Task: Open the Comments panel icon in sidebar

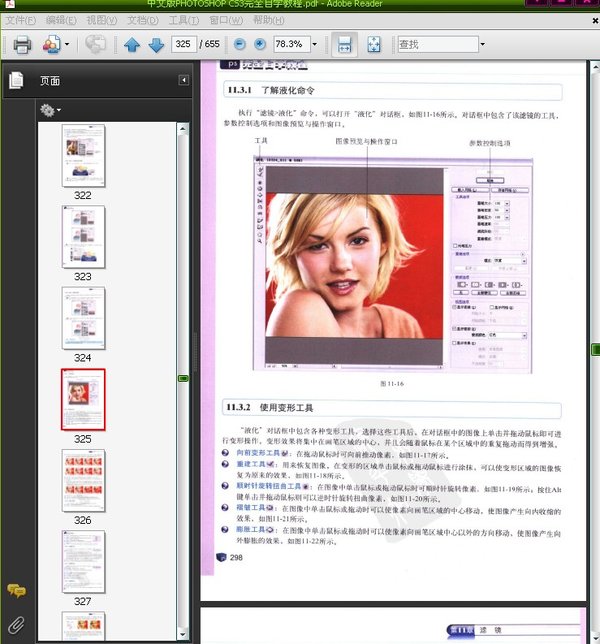Action: [x=16, y=591]
